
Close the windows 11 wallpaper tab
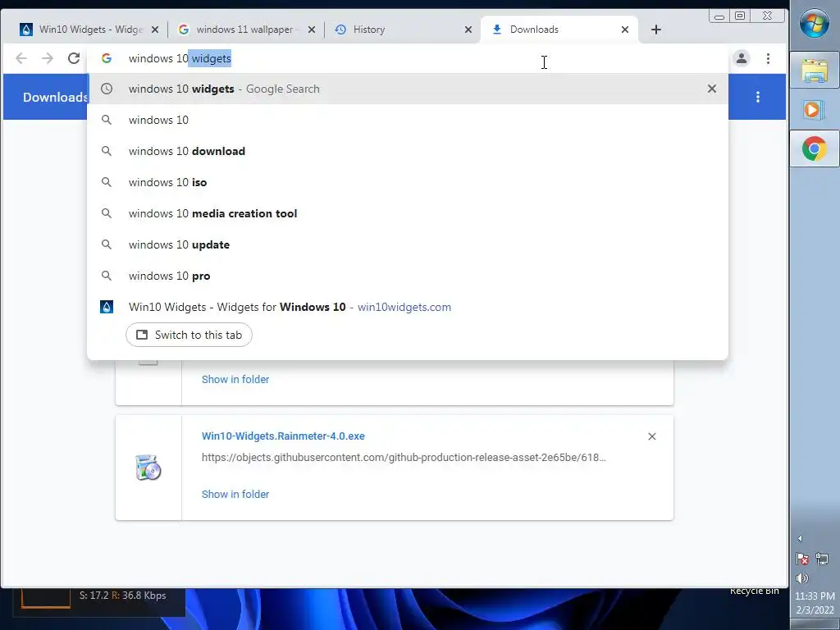(312, 30)
